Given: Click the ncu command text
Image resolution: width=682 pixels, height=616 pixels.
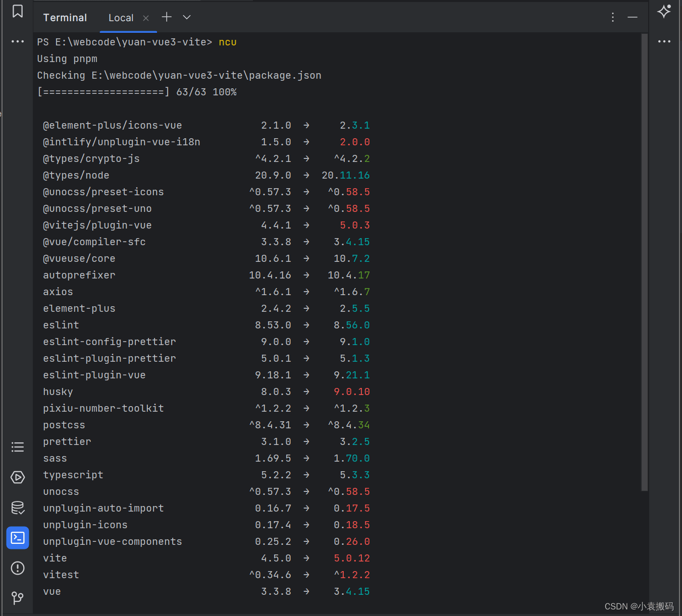Looking at the screenshot, I should click(228, 42).
